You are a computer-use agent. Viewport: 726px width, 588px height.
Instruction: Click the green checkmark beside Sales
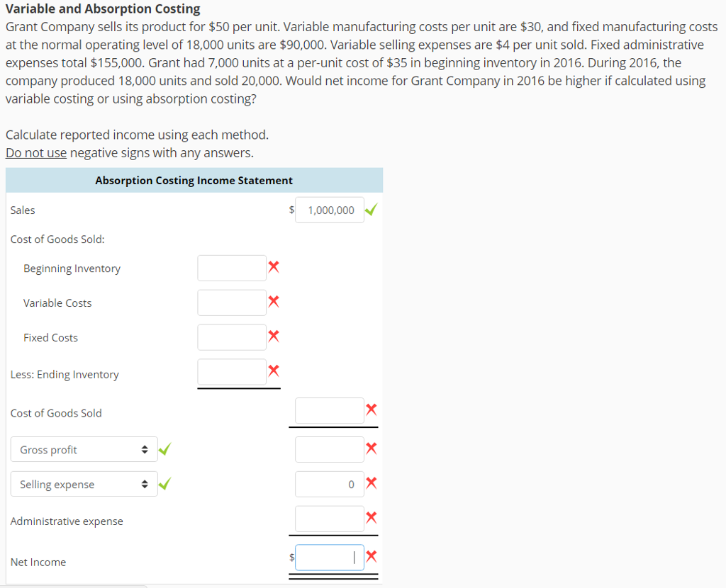pyautogui.click(x=371, y=210)
